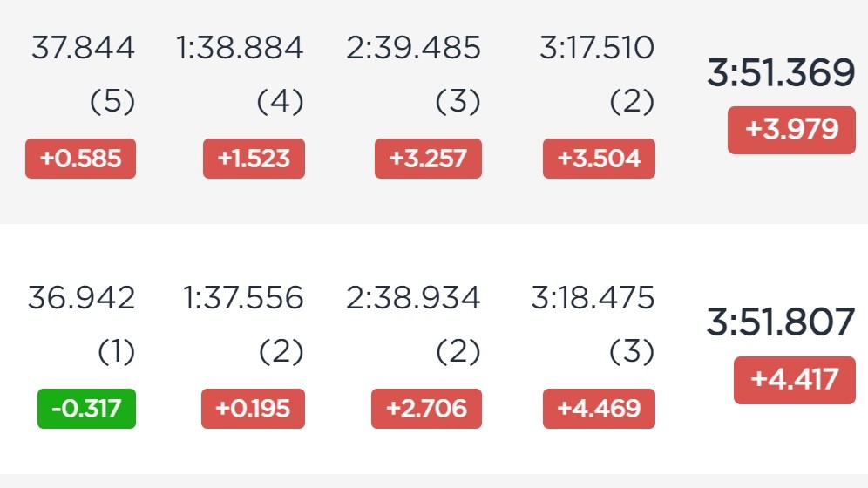
Task: Select the +4.469 red badge
Action: (x=599, y=409)
